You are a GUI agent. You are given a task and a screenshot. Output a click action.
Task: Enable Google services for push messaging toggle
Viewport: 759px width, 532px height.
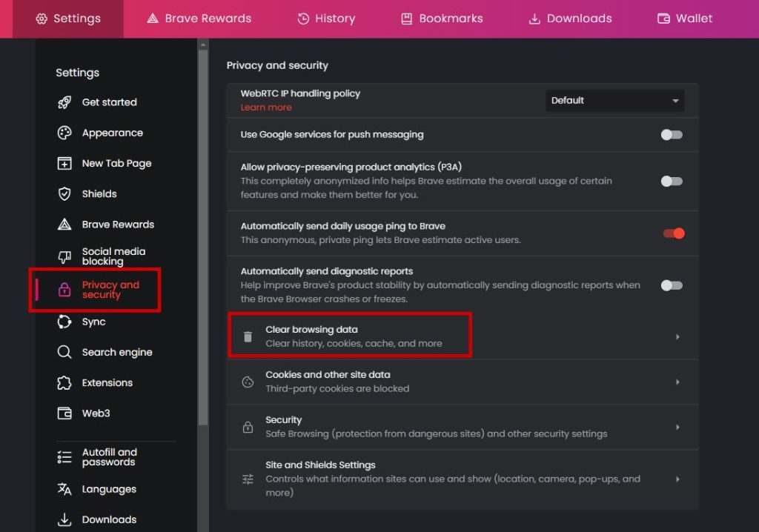672,135
